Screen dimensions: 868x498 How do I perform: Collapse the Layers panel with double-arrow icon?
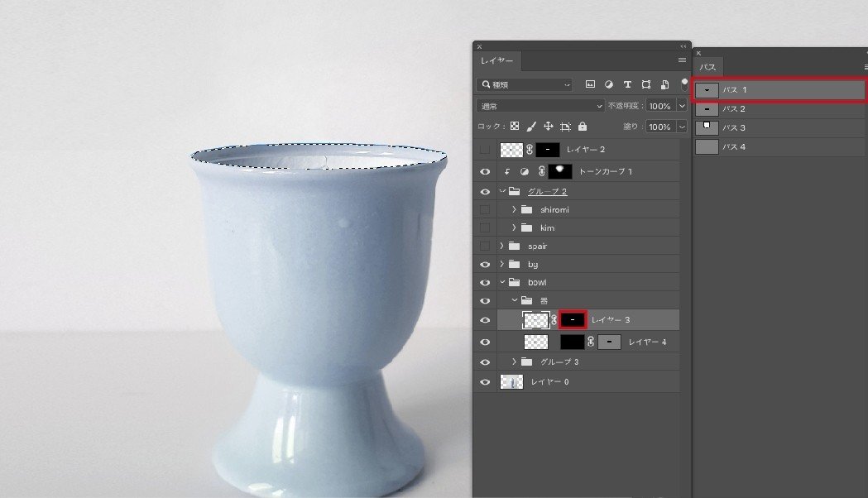(683, 46)
